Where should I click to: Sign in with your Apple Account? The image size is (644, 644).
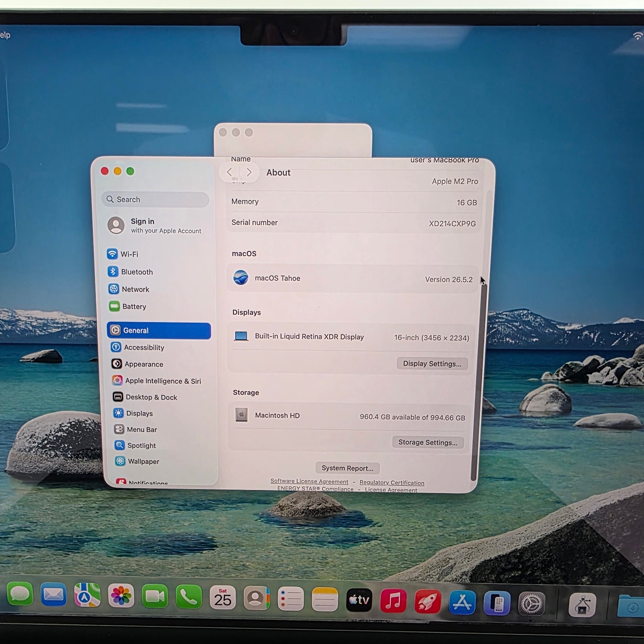(x=155, y=226)
